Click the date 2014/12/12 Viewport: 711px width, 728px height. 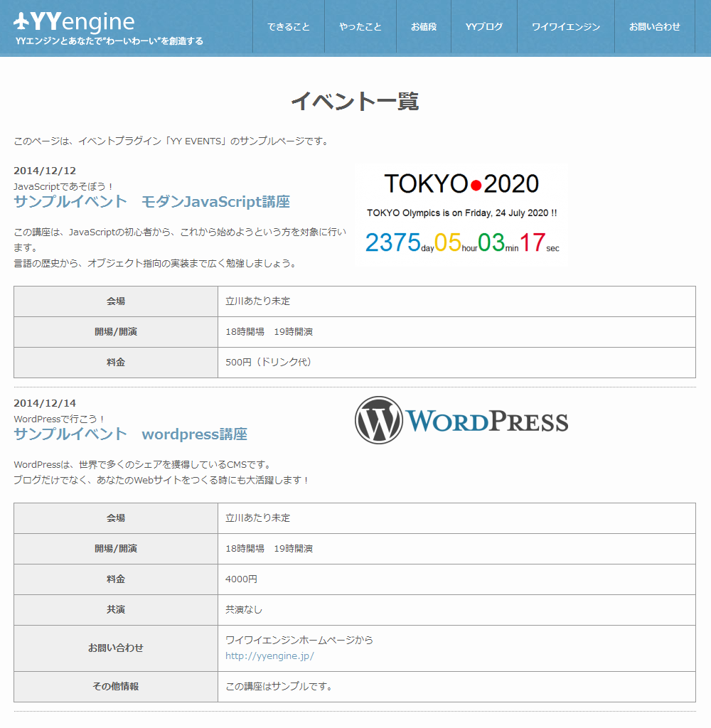[x=45, y=171]
